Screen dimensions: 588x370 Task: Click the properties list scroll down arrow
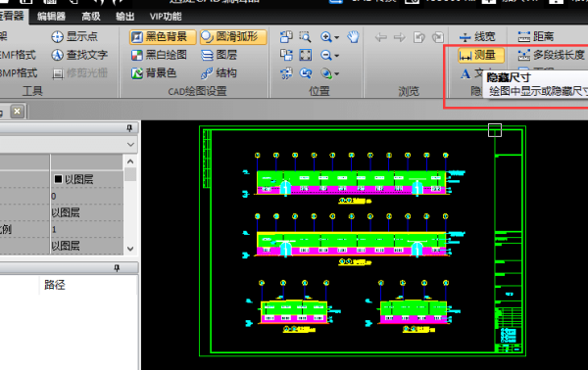point(130,249)
